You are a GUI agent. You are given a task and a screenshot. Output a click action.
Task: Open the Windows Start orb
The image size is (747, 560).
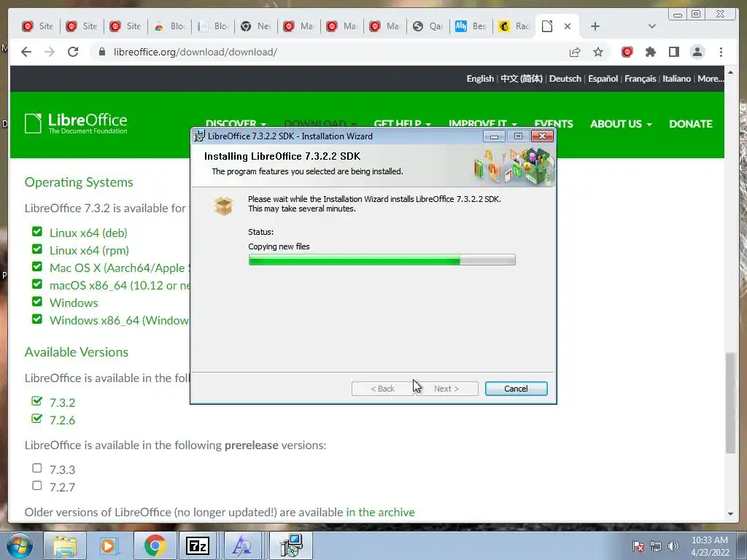click(x=20, y=545)
